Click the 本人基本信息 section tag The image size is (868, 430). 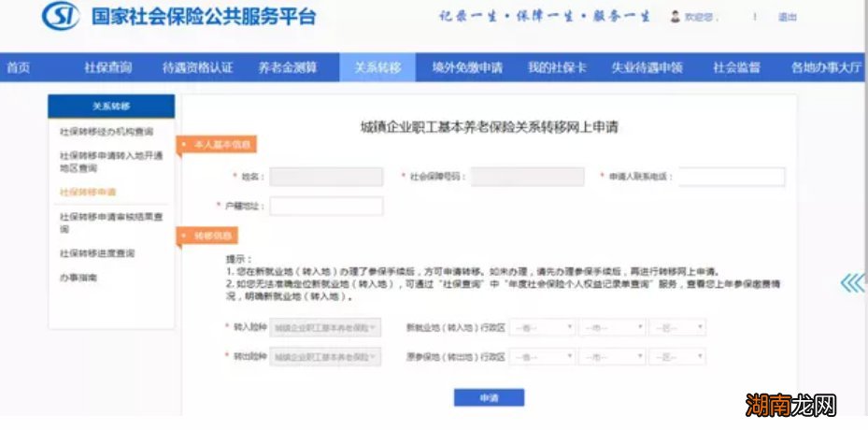[x=217, y=145]
